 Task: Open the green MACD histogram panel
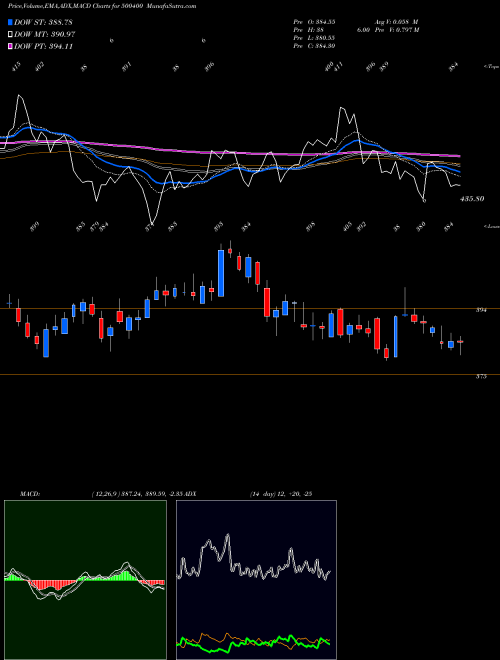85,580
